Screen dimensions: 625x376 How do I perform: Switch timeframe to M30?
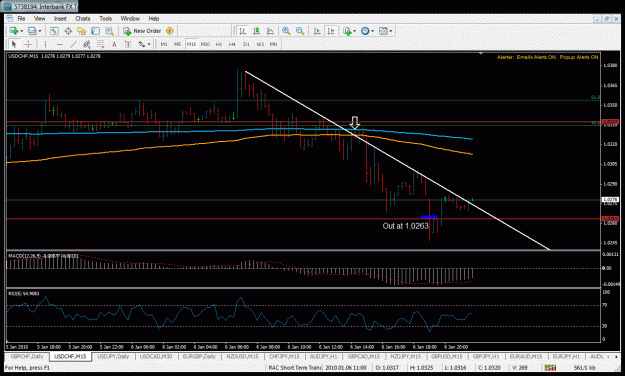205,44
